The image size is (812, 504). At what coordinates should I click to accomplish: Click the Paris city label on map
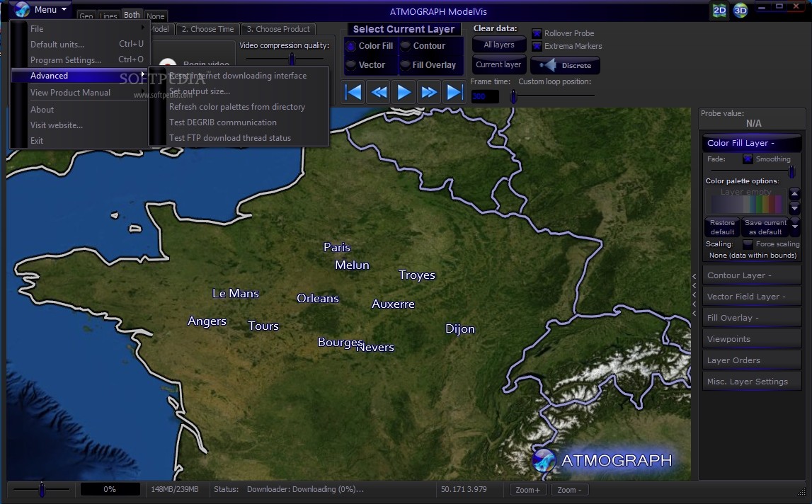coord(337,248)
